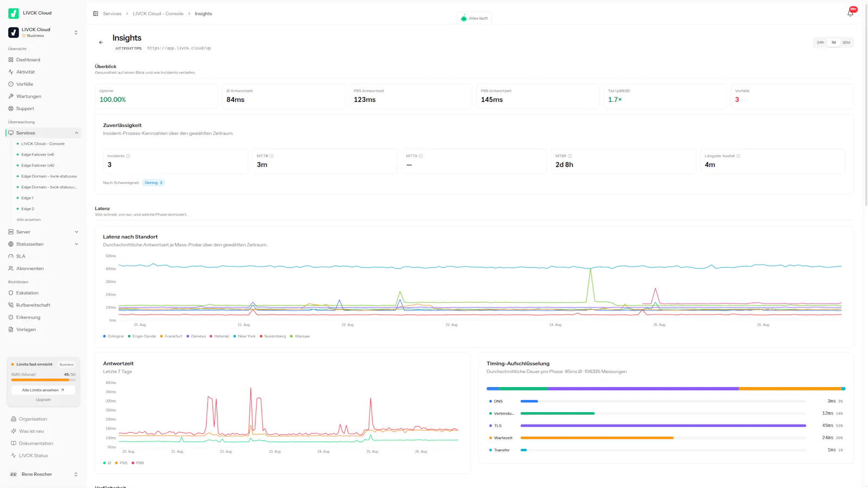This screenshot has height=488, width=868.
Task: Switch time range to 24h
Action: point(820,42)
